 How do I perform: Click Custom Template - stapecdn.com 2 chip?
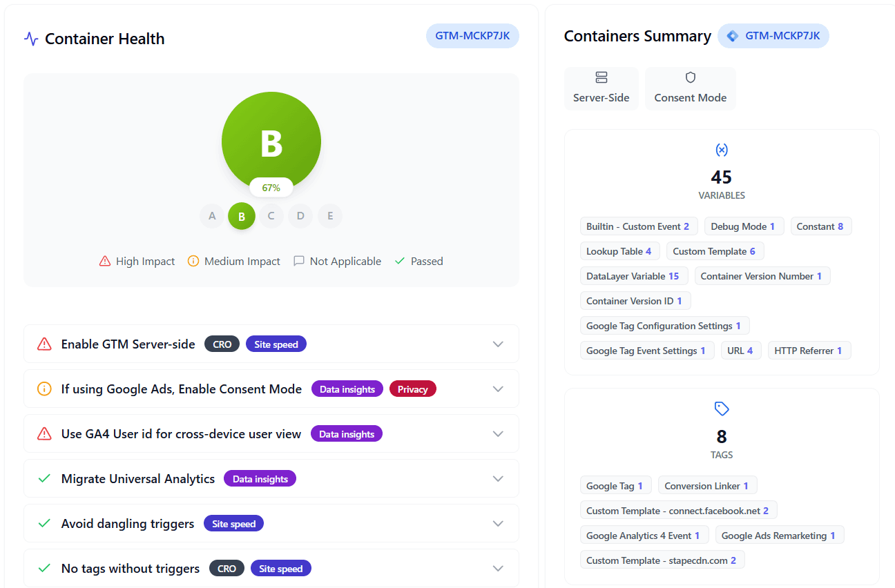pos(662,560)
